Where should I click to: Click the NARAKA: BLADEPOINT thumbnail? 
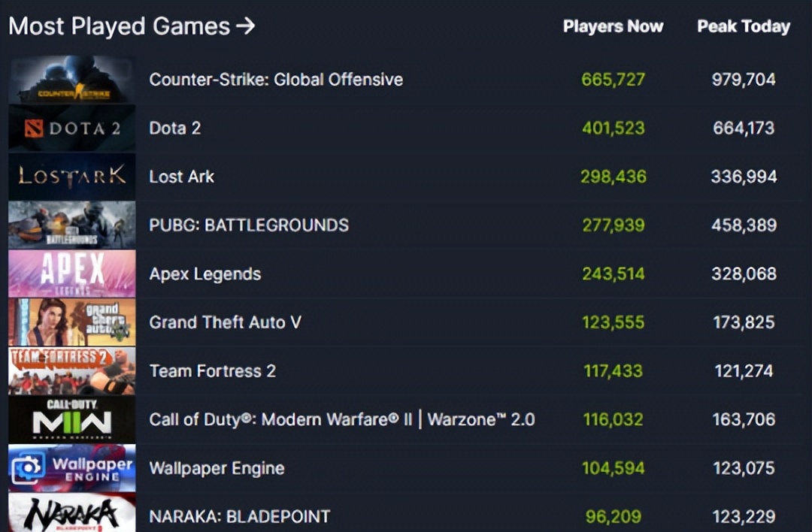(x=71, y=515)
